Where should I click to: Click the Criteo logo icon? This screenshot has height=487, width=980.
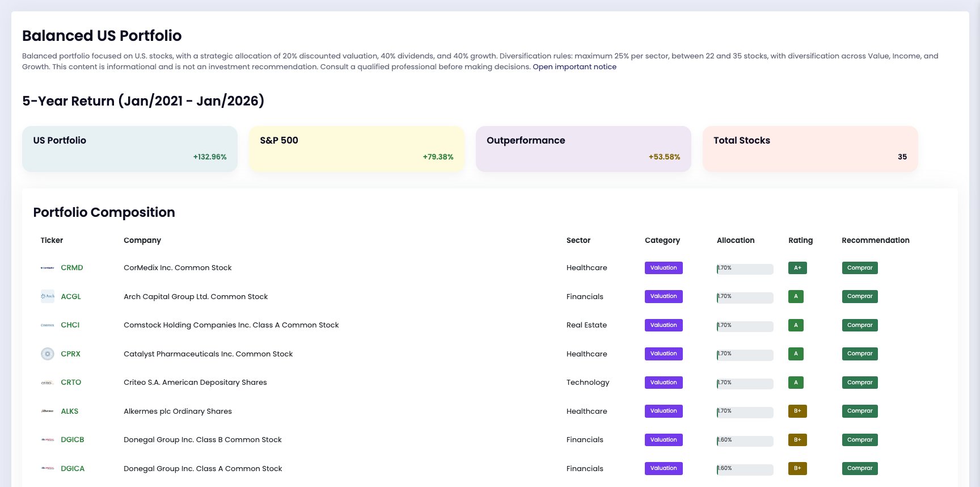click(48, 383)
